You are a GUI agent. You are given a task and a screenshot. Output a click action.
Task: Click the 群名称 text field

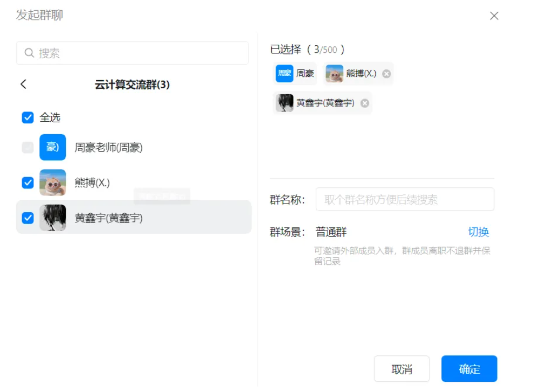coord(404,200)
